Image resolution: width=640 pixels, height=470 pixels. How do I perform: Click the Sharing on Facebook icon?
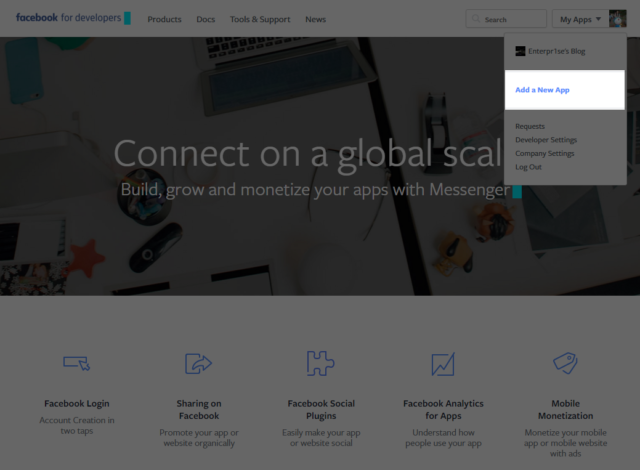(x=198, y=363)
